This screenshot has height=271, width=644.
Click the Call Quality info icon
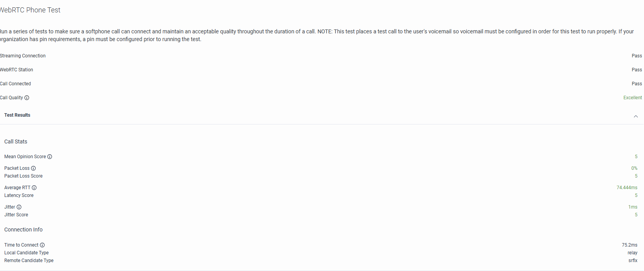click(27, 98)
